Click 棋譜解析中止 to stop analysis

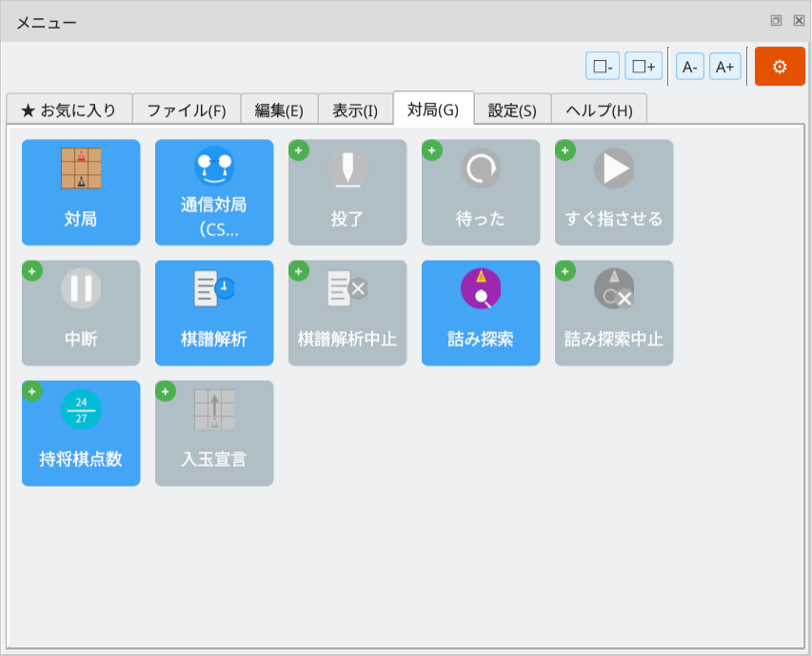[347, 313]
